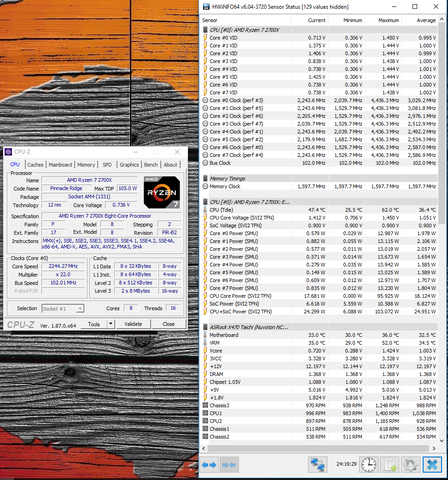Click the icon beside Memory Timings header

coord(205,178)
